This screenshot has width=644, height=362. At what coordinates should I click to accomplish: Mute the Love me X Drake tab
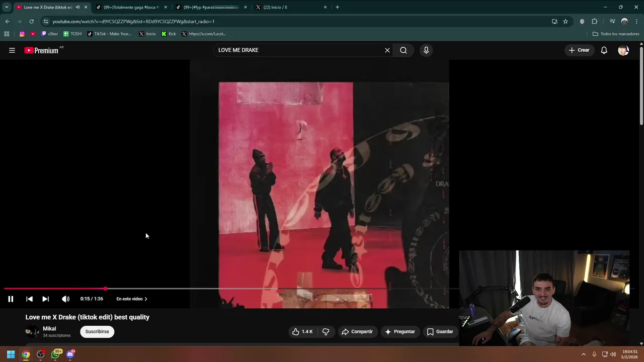pyautogui.click(x=77, y=7)
